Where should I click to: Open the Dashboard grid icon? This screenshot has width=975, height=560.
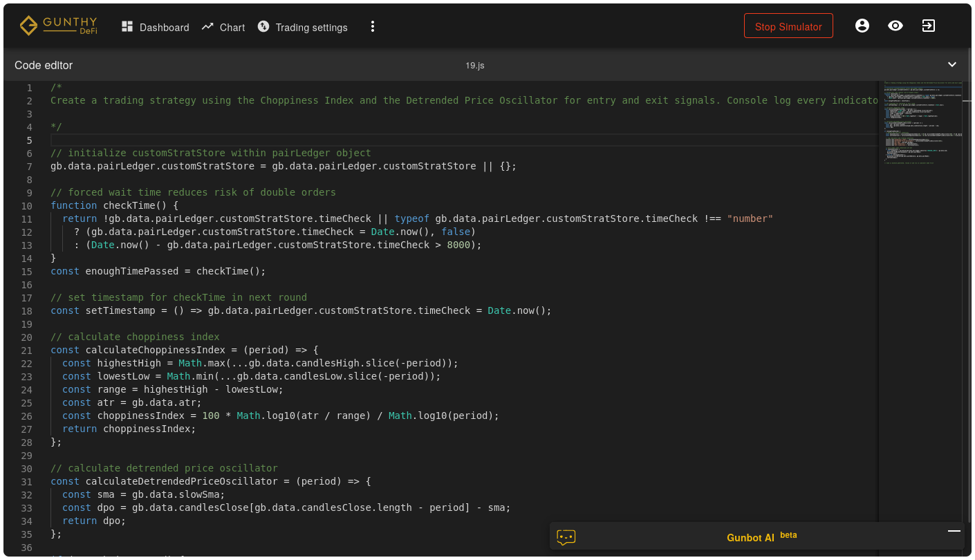[x=127, y=26]
